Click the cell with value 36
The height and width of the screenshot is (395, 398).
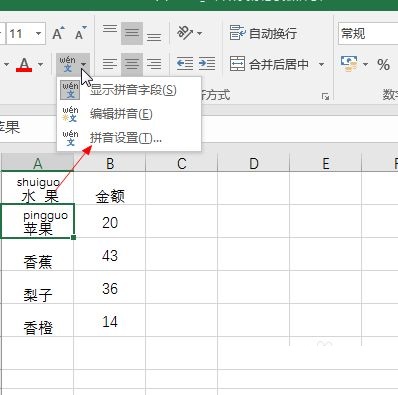(110, 287)
